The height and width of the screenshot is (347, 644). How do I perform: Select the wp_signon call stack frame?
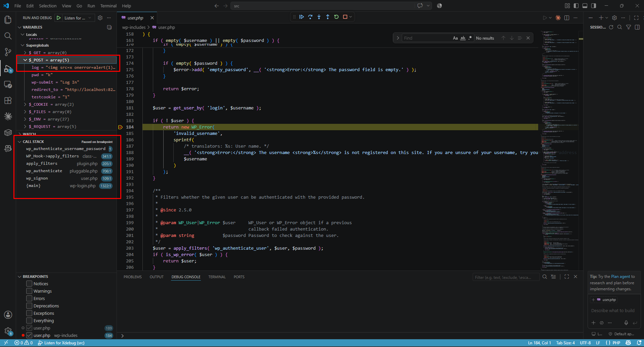(x=66, y=178)
